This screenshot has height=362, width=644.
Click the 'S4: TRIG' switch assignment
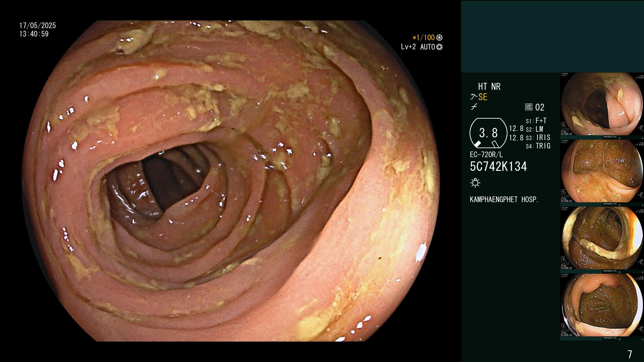pos(538,146)
